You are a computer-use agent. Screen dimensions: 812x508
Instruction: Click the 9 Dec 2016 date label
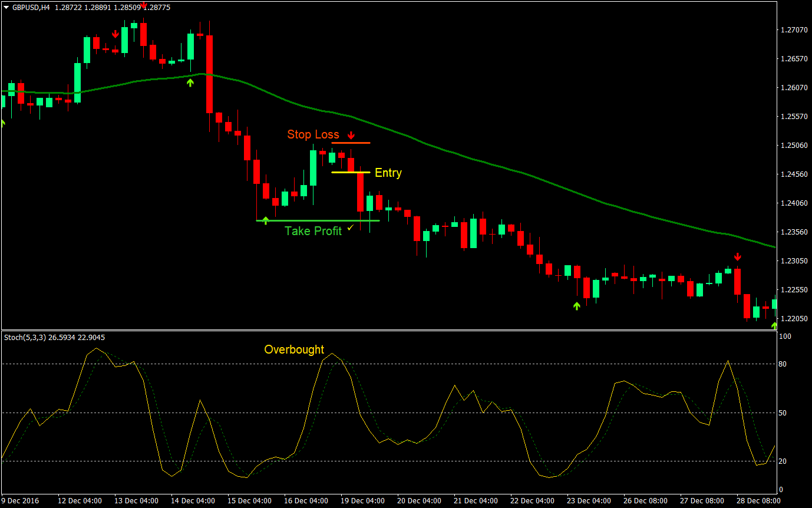pyautogui.click(x=21, y=501)
